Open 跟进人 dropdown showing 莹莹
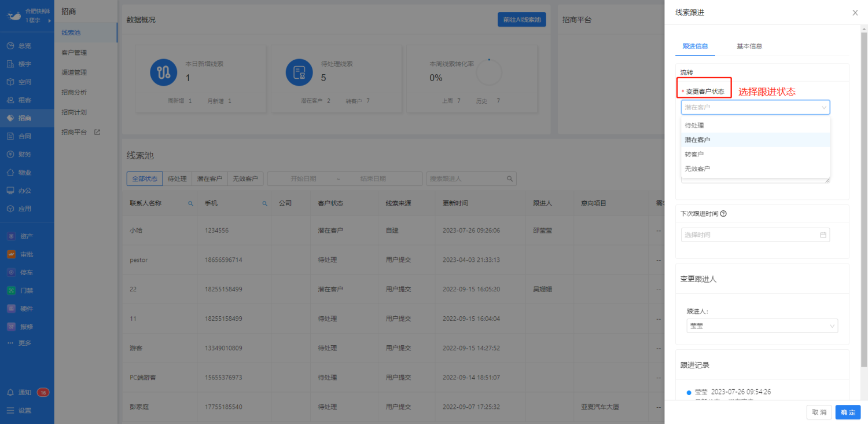 pyautogui.click(x=762, y=326)
